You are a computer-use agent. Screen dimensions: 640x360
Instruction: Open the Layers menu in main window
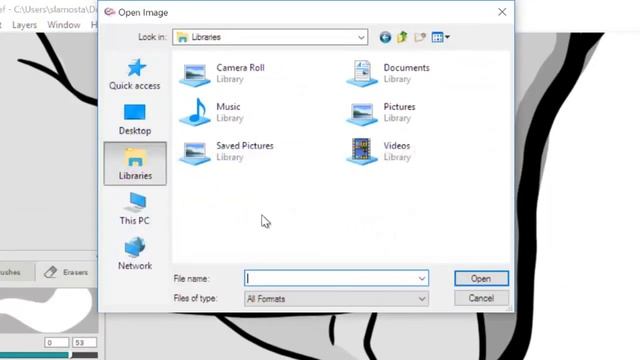click(x=24, y=25)
